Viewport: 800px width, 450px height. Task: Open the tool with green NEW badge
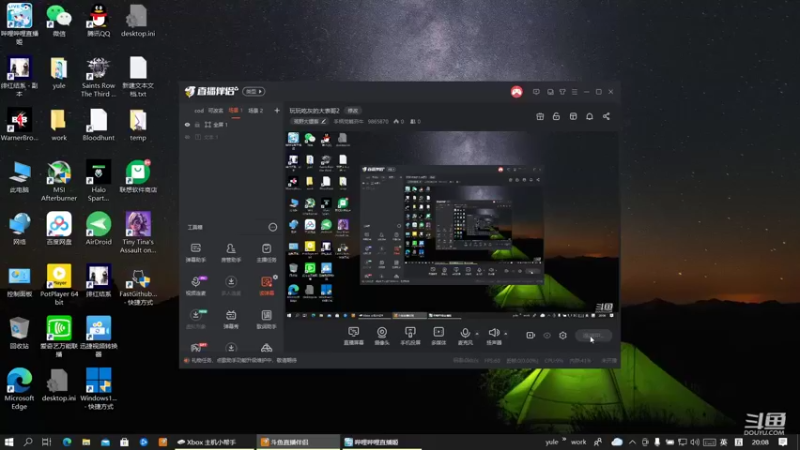pyautogui.click(x=195, y=319)
